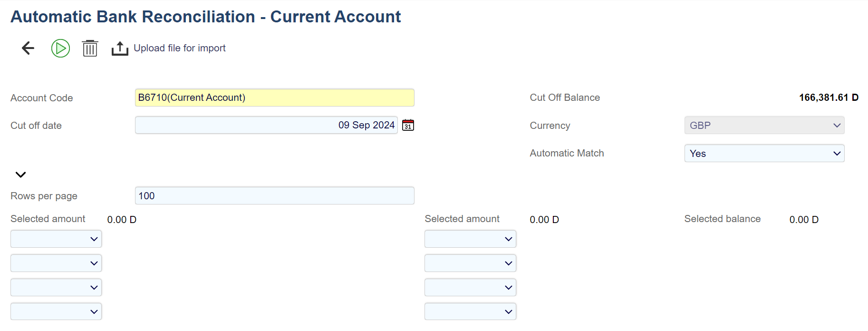Click the Cut off date field
The image size is (868, 331).
point(266,125)
